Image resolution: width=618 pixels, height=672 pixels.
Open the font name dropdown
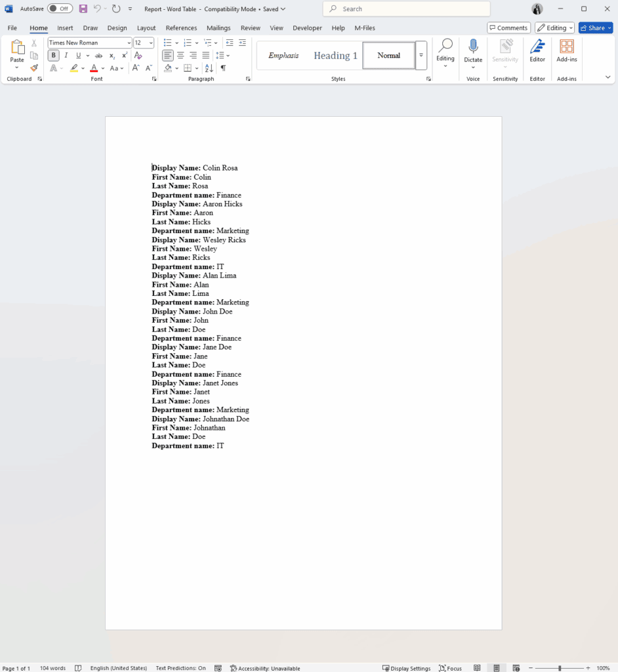(129, 43)
